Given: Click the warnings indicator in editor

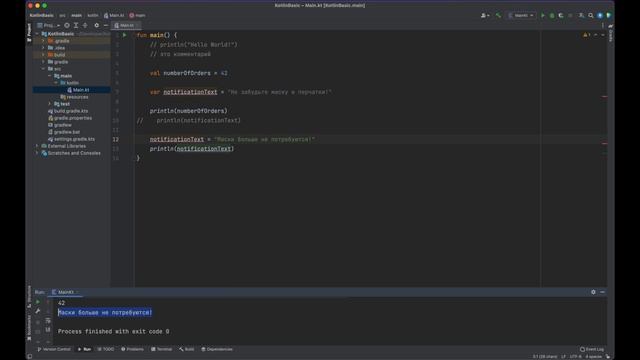Looking at the screenshot, I should point(587,35).
